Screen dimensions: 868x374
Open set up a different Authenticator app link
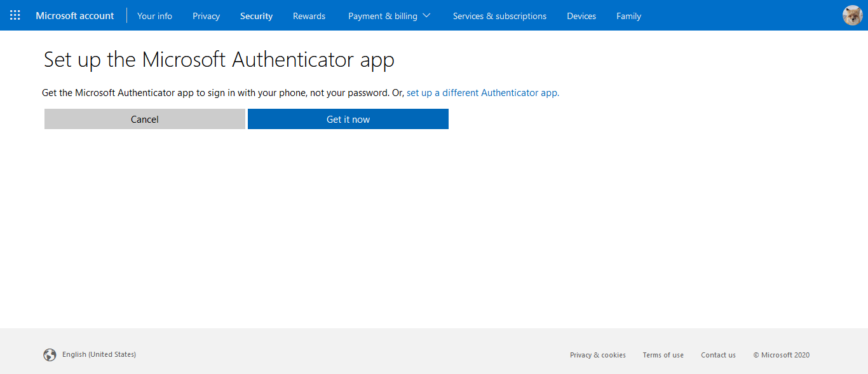click(483, 93)
